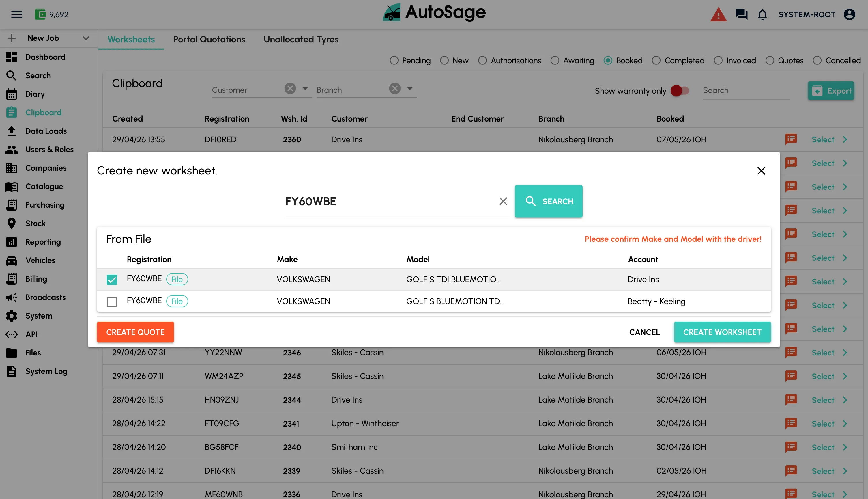Open Clipboard in the sidebar
Viewport: 868px width, 499px height.
44,112
